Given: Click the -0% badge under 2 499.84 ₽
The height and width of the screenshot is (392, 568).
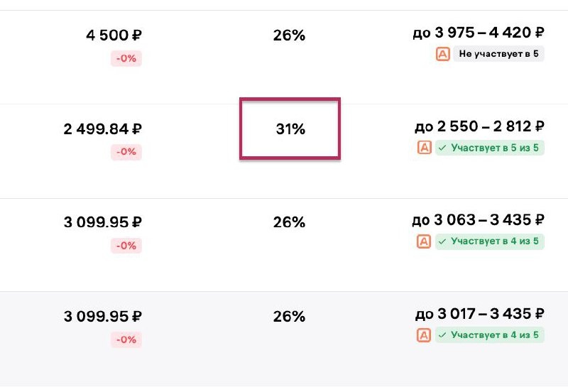Looking at the screenshot, I should pos(126,152).
